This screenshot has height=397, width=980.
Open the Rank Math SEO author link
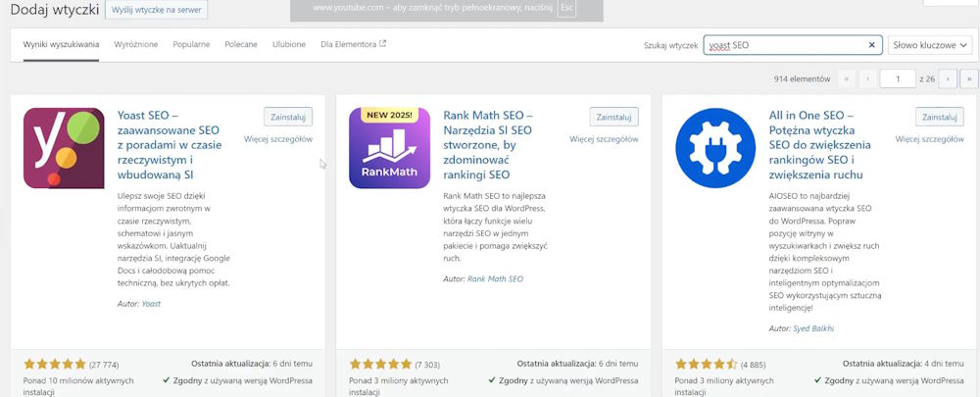(x=495, y=278)
